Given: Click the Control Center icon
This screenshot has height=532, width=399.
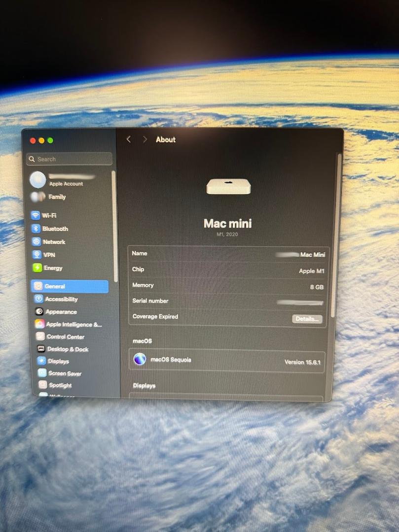Looking at the screenshot, I should 40,337.
